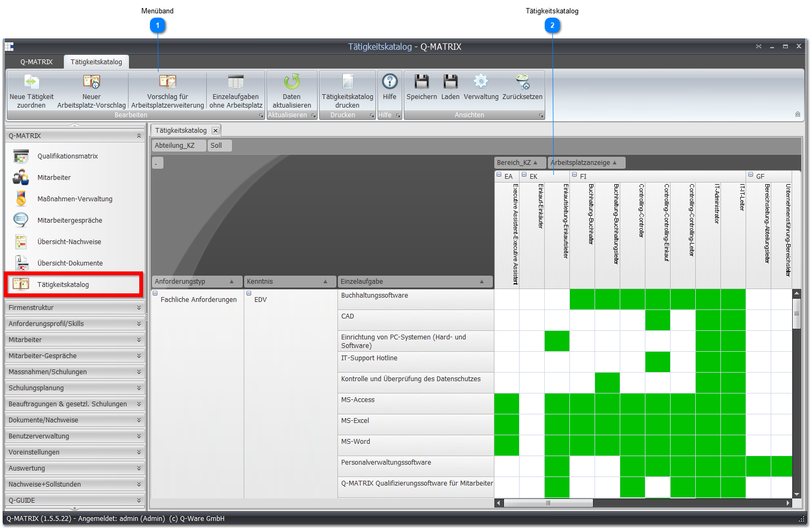
Task: Click the Soll field button
Action: [220, 146]
